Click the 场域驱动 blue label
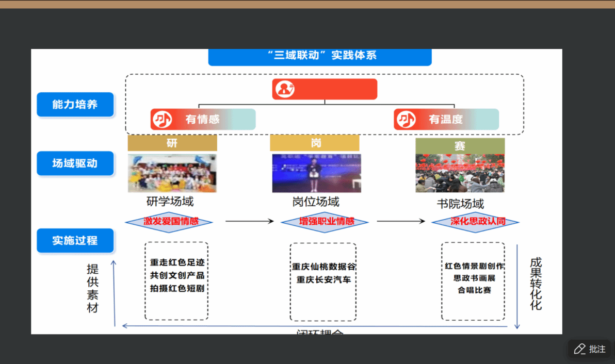Viewport: 615px width, 364px height. coord(75,163)
